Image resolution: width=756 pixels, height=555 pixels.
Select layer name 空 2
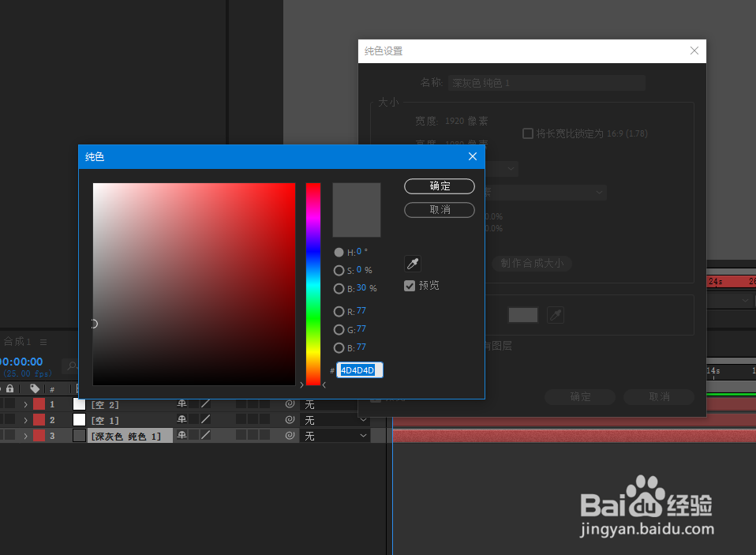point(105,404)
